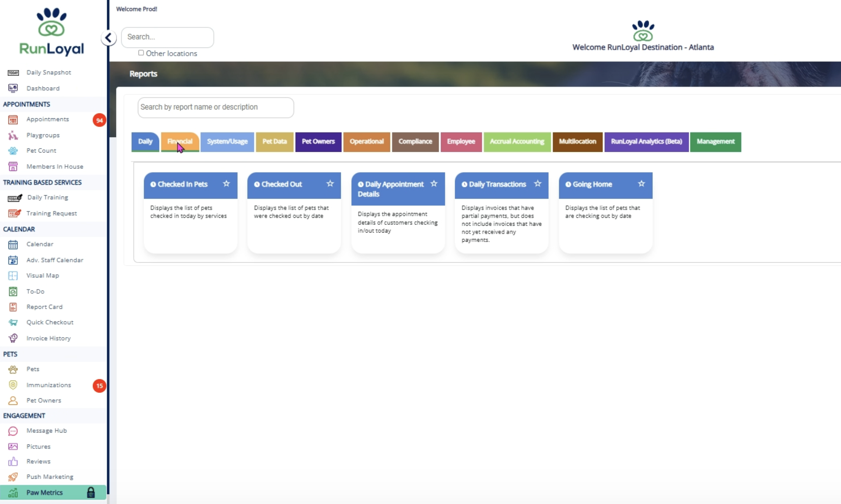Image resolution: width=841 pixels, height=504 pixels.
Task: Open Message Hub chat icon
Action: (13, 431)
